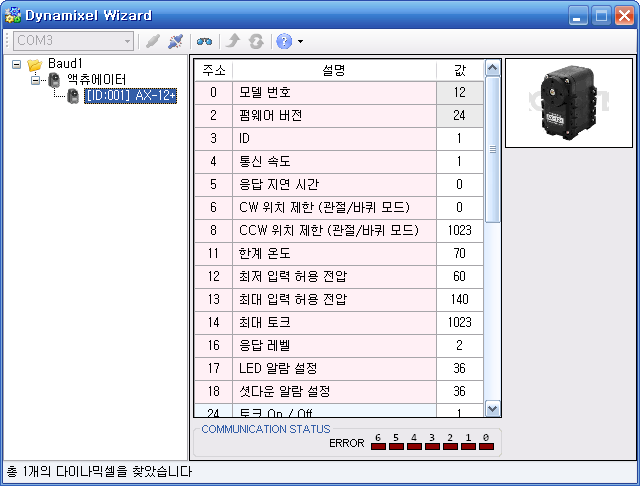Click the 주소 column header

214,69
